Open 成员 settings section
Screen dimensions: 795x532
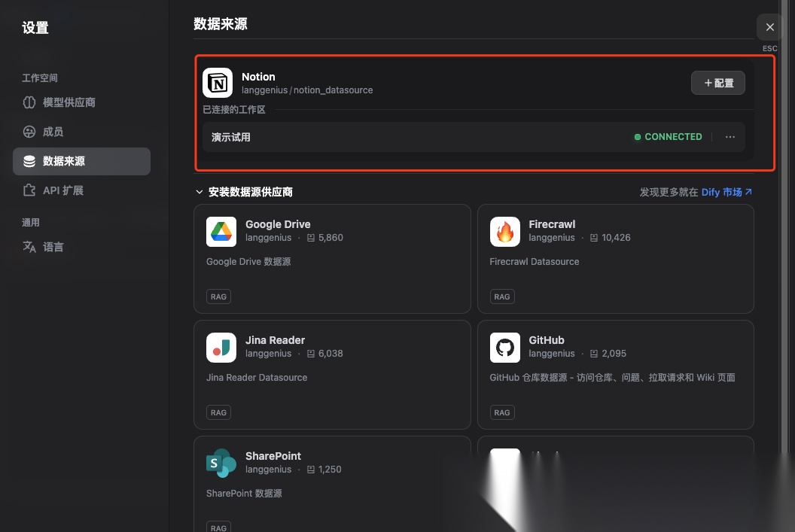tap(81, 132)
